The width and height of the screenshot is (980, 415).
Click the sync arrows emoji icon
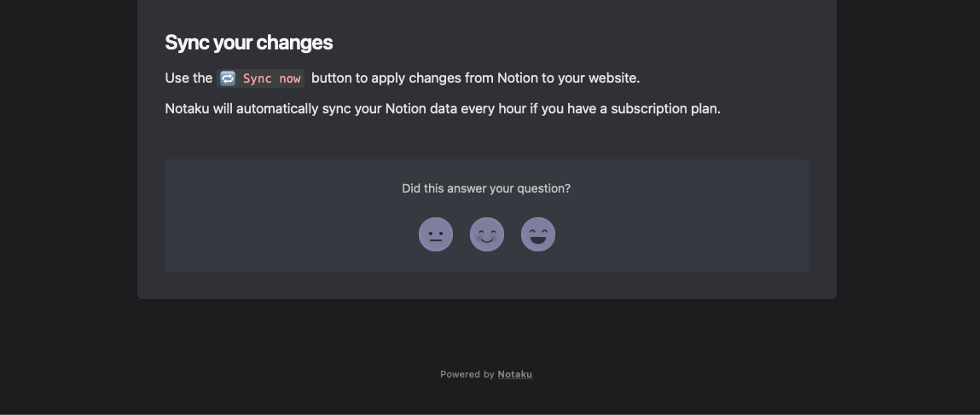pyautogui.click(x=228, y=78)
